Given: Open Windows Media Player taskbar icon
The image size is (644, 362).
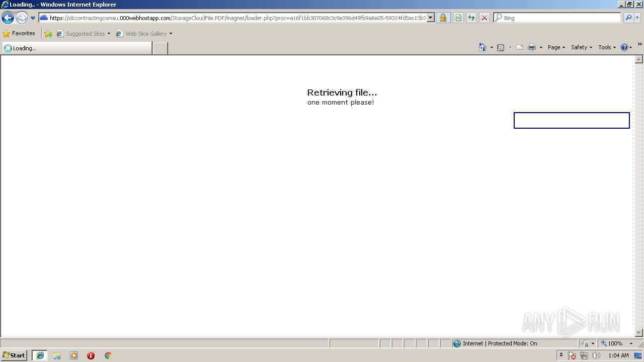Looking at the screenshot, I should tap(74, 355).
